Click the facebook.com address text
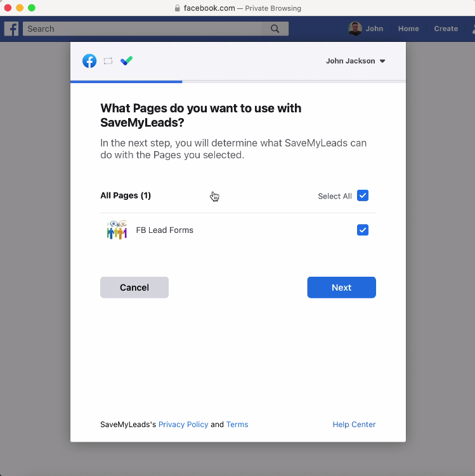The image size is (475, 476). click(x=209, y=8)
